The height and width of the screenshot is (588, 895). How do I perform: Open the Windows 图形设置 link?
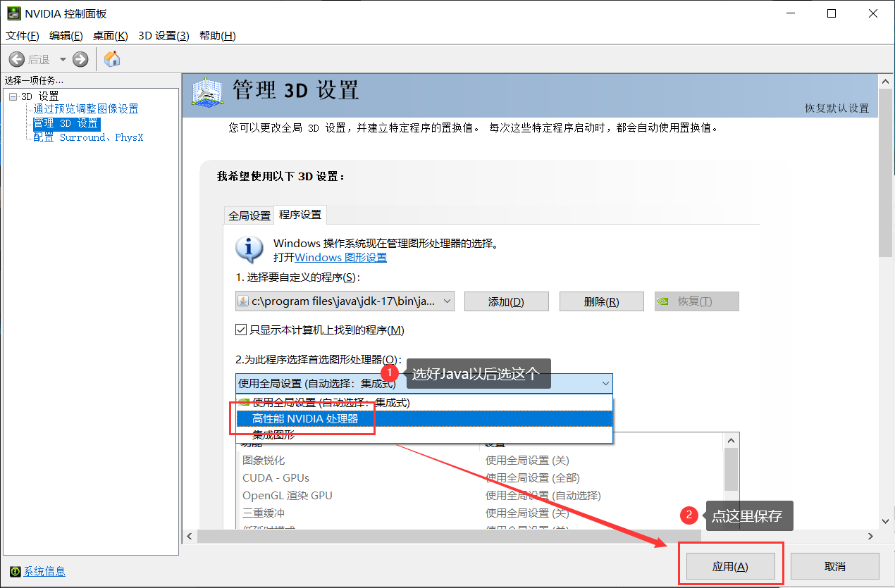point(340,258)
